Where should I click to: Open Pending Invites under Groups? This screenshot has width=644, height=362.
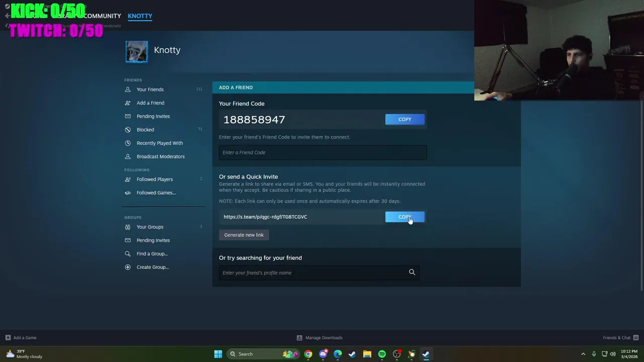click(x=153, y=240)
